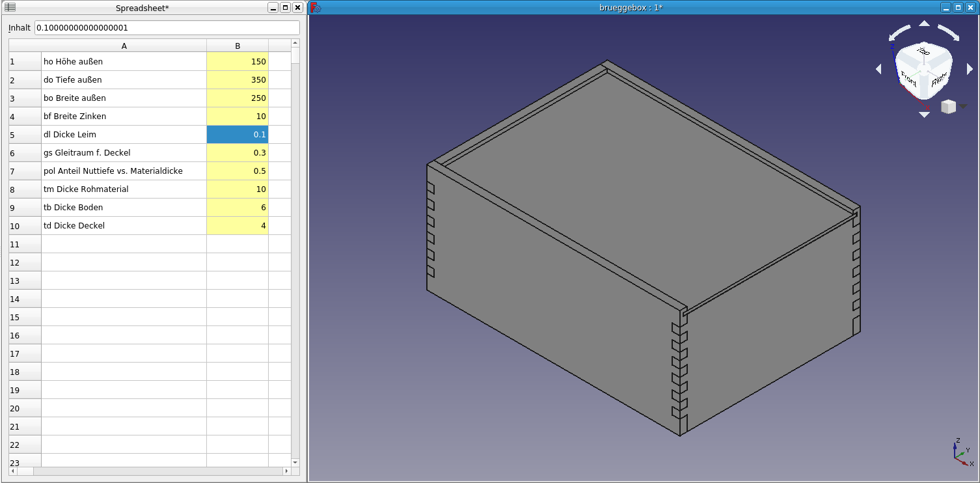Click the Spreadsheet window title bar icon
The width and height of the screenshot is (980, 483).
pyautogui.click(x=10, y=8)
